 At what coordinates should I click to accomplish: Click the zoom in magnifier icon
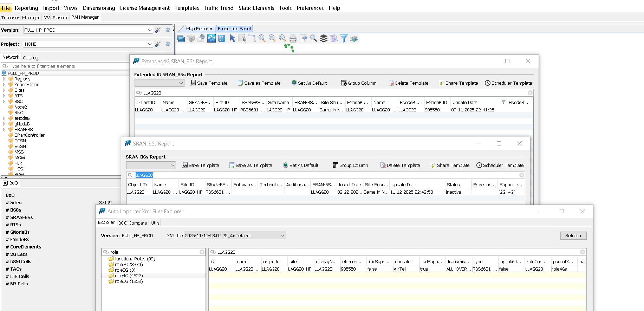click(x=262, y=39)
